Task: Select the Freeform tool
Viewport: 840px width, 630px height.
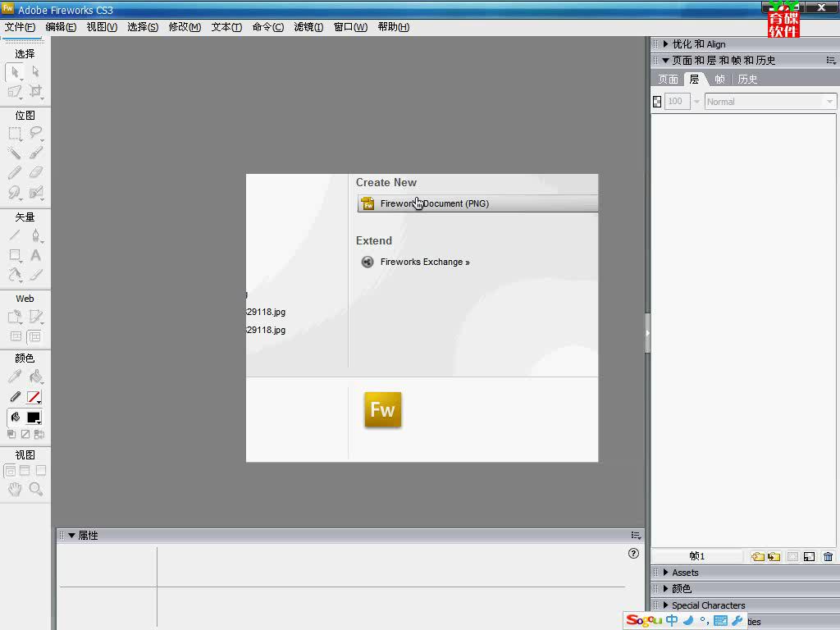Action: 15,275
